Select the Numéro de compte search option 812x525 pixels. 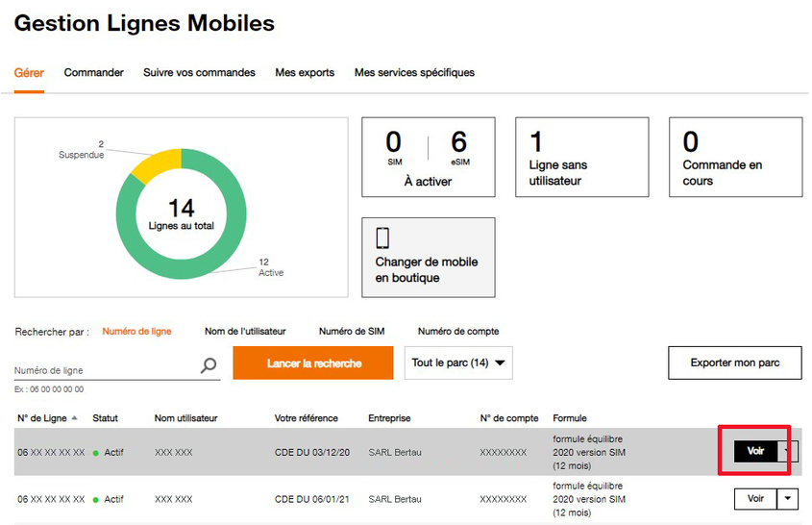coord(458,332)
